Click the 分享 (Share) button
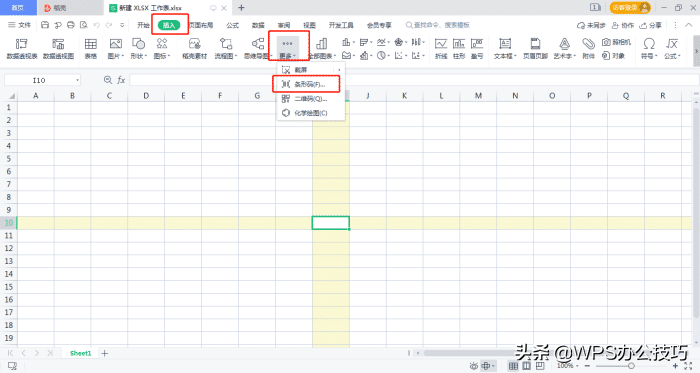700x373 pixels. click(x=650, y=25)
